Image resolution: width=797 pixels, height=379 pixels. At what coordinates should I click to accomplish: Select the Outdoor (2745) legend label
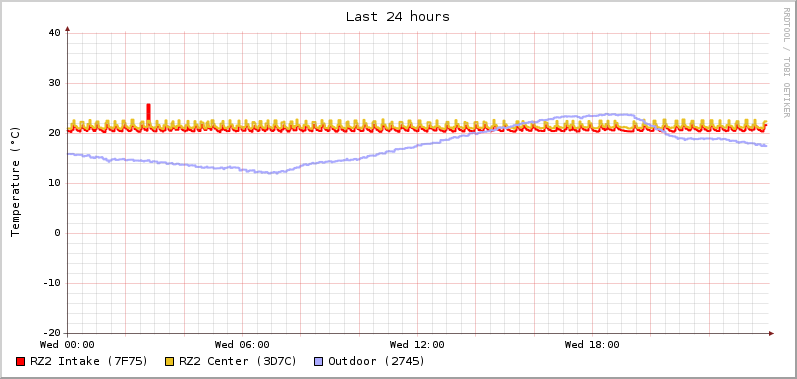[377, 361]
